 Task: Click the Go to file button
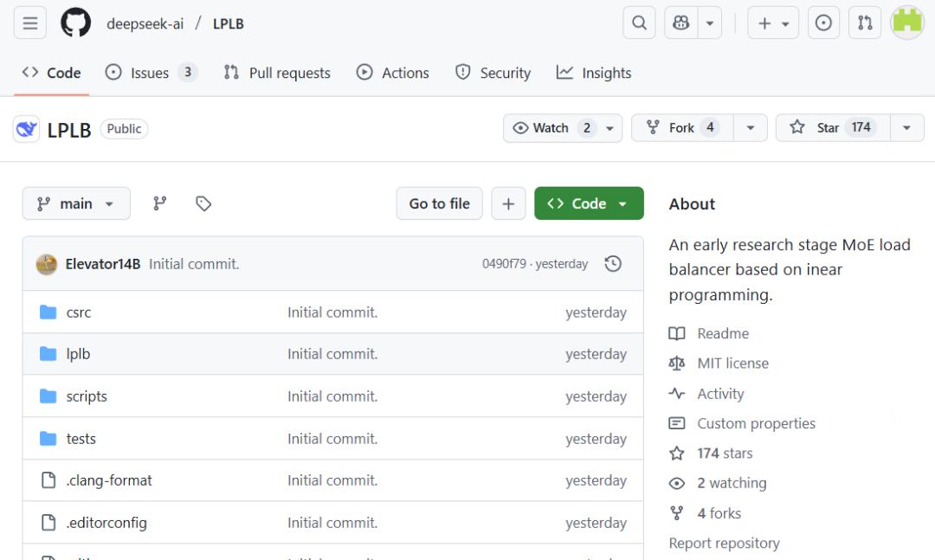pyautogui.click(x=439, y=203)
